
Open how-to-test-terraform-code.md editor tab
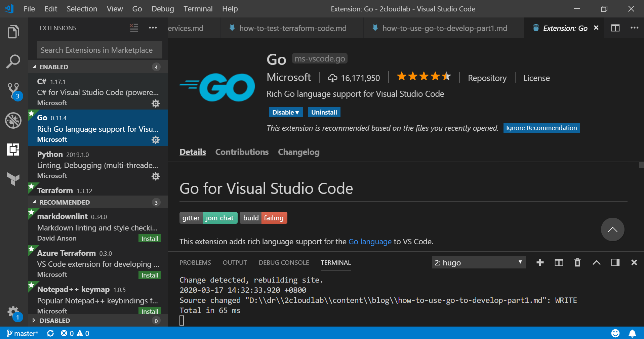[x=292, y=28]
